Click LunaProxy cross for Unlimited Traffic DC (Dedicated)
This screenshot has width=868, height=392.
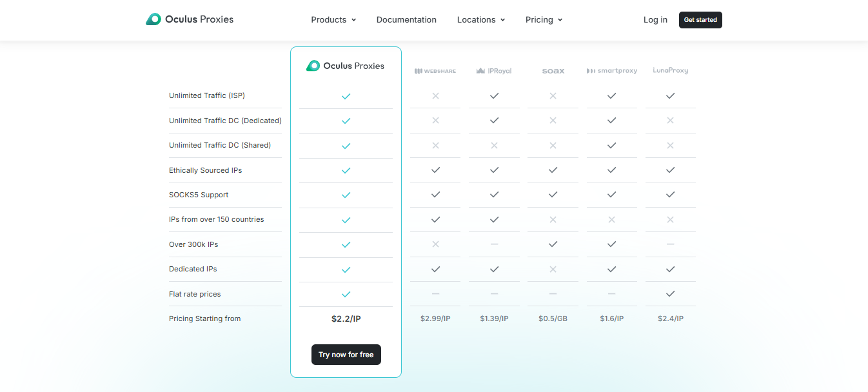click(671, 121)
